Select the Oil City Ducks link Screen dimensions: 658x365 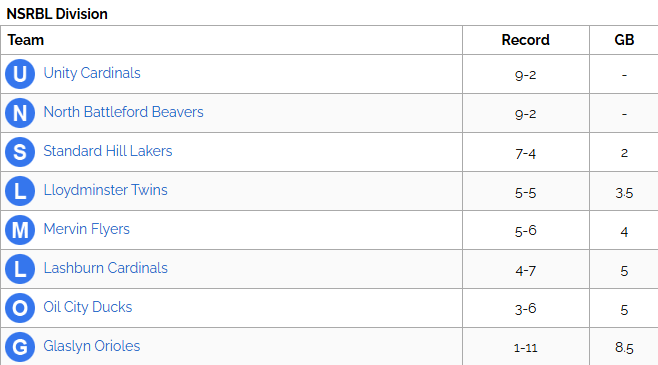[x=88, y=308]
